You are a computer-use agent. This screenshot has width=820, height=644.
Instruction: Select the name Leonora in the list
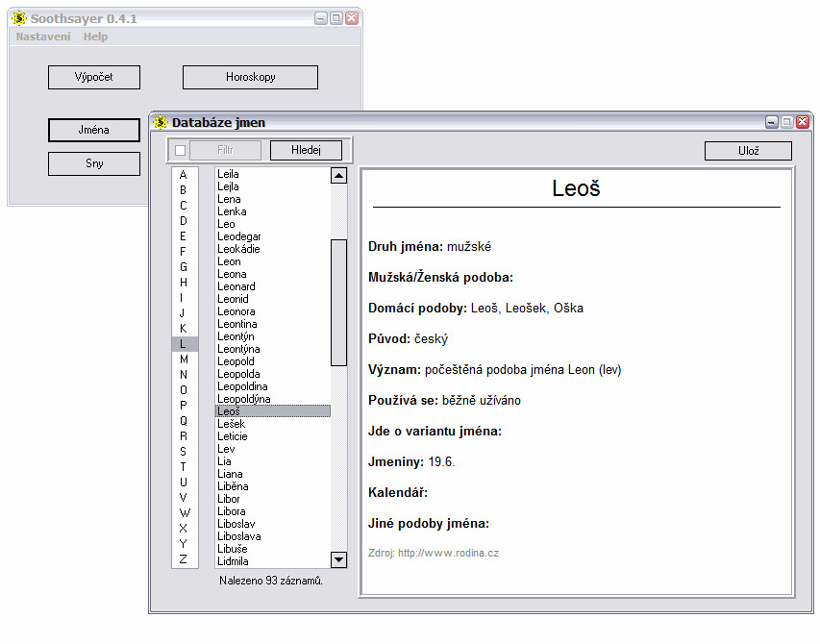point(273,311)
